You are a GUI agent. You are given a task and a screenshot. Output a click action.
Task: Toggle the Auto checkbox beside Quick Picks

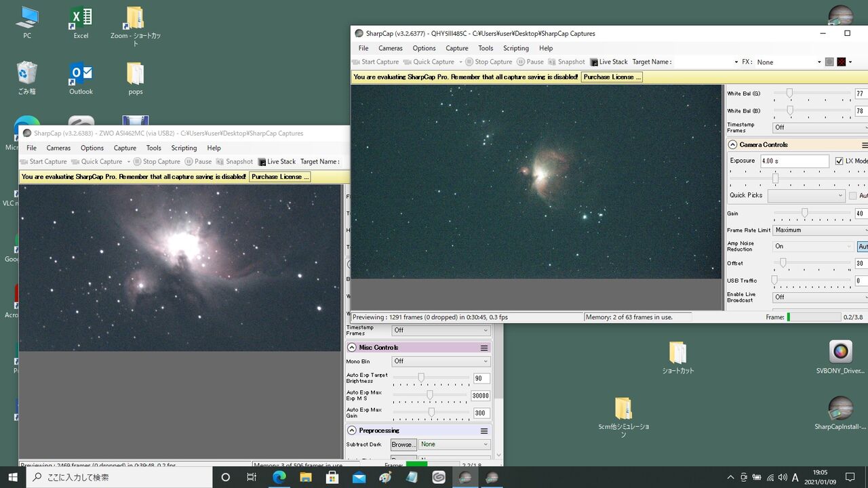point(853,196)
